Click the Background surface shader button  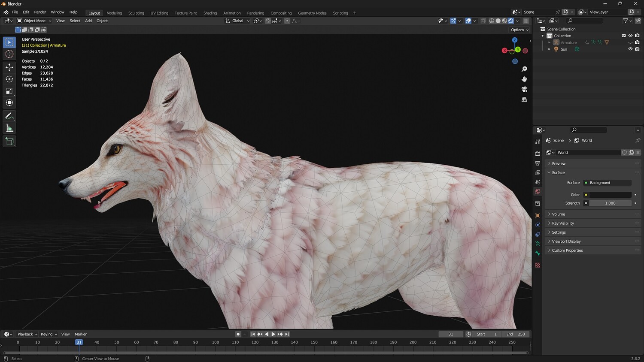[607, 183]
